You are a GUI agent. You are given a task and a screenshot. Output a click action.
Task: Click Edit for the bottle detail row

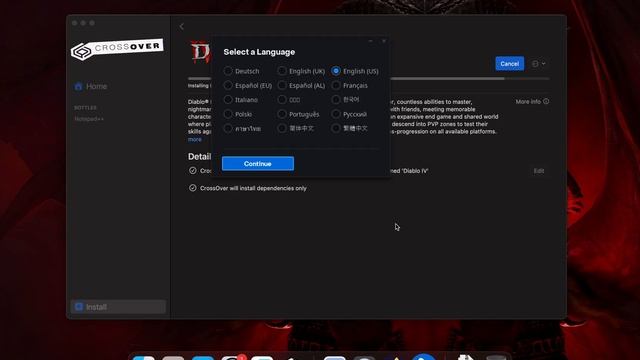(x=539, y=171)
